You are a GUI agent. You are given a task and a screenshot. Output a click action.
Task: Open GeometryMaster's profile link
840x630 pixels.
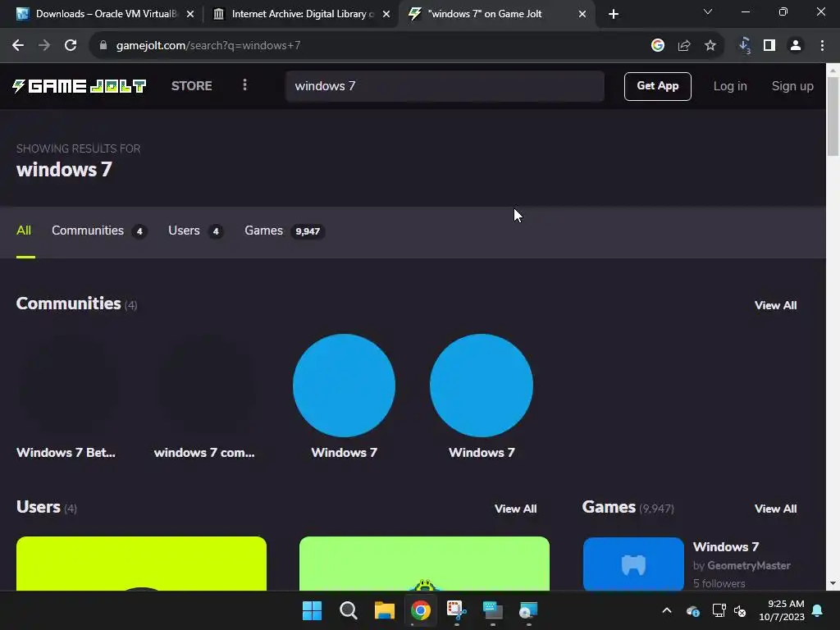point(748,566)
